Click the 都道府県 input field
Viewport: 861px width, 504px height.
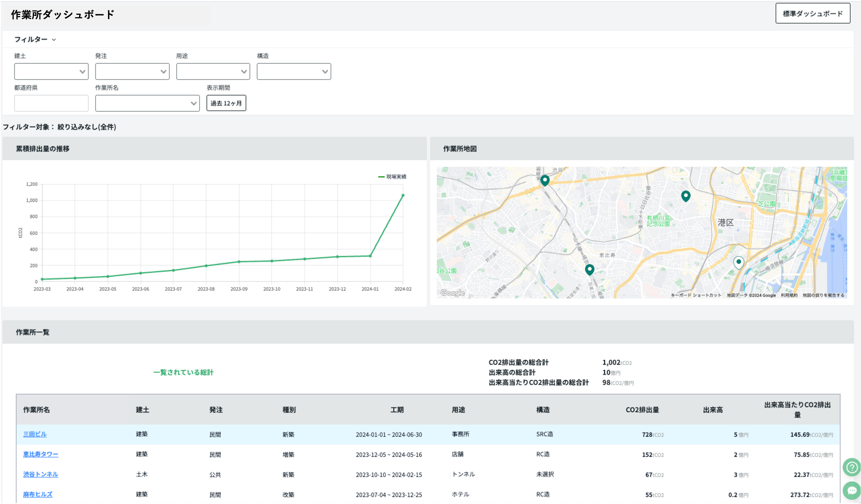click(x=51, y=103)
